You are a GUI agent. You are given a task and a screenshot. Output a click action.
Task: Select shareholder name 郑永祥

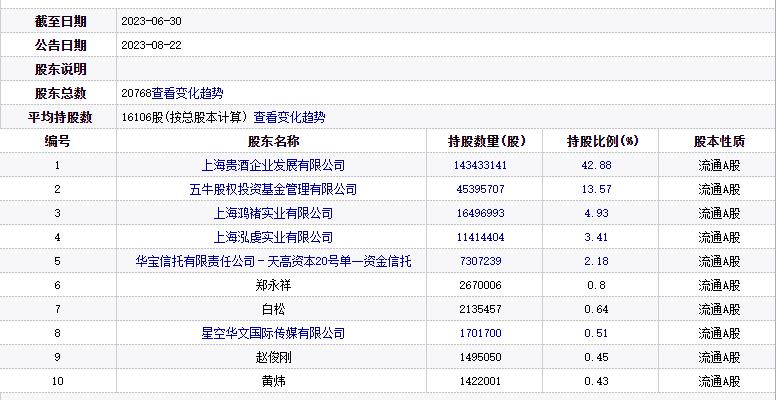(273, 285)
